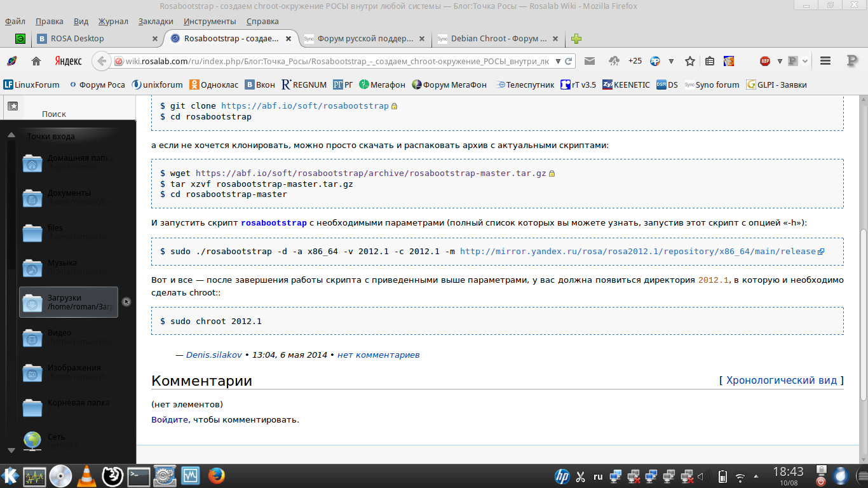The width and height of the screenshot is (868, 488).
Task: Open the Телеспутник bookmark
Action: pos(525,85)
